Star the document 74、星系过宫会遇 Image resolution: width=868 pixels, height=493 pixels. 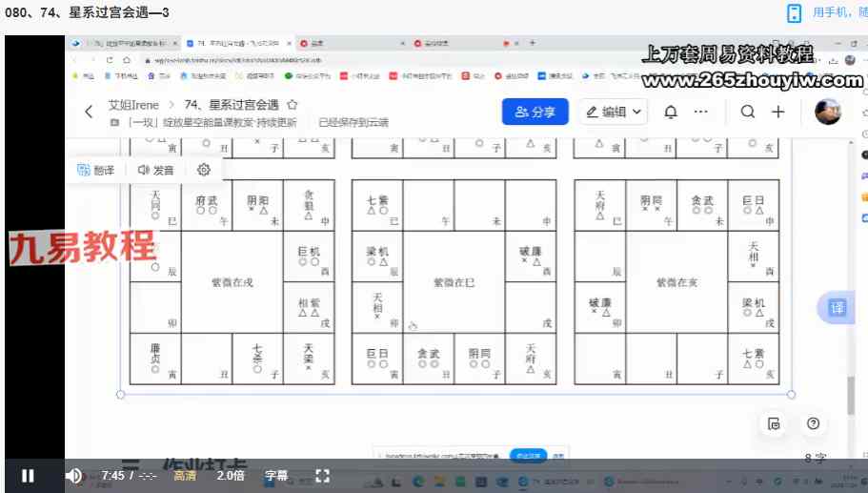click(293, 105)
